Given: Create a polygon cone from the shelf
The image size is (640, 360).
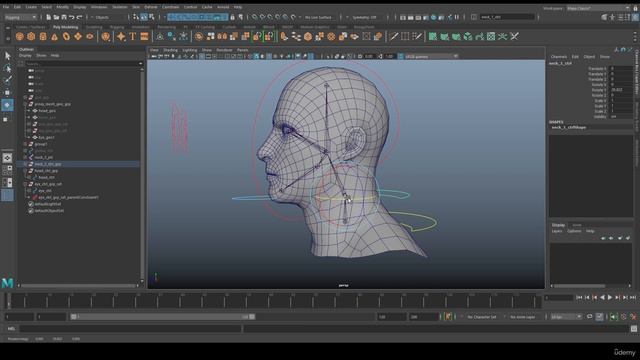Looking at the screenshot, I should tap(54, 37).
